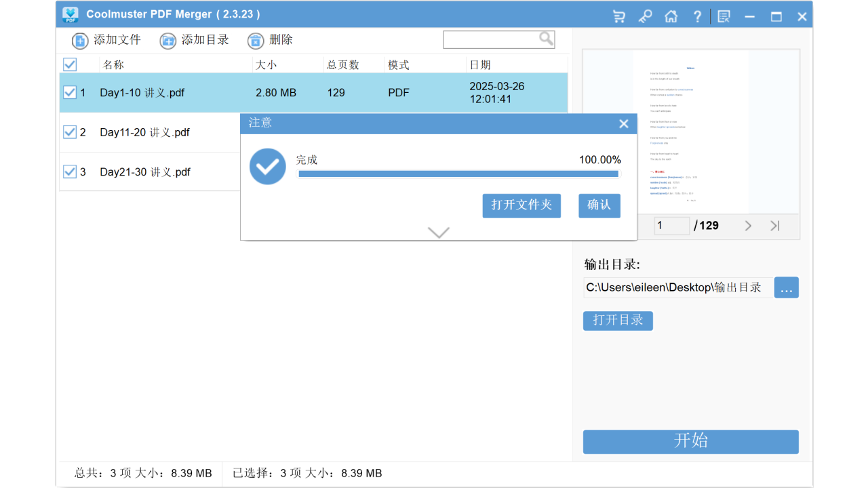Open the purchase cart icon in title bar
The height and width of the screenshot is (488, 868).
point(618,15)
